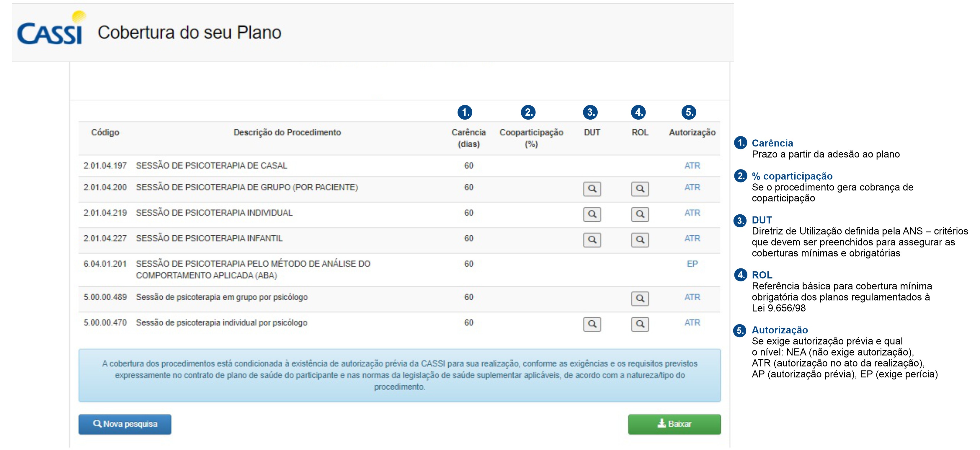View ROL for psicoterapia em grupo por psicólogo
The image size is (980, 450).
(x=640, y=299)
